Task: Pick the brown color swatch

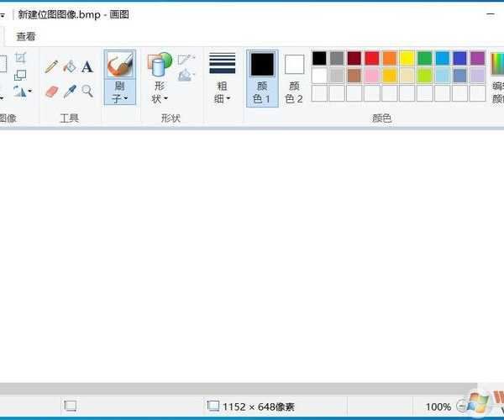Action: tap(354, 76)
